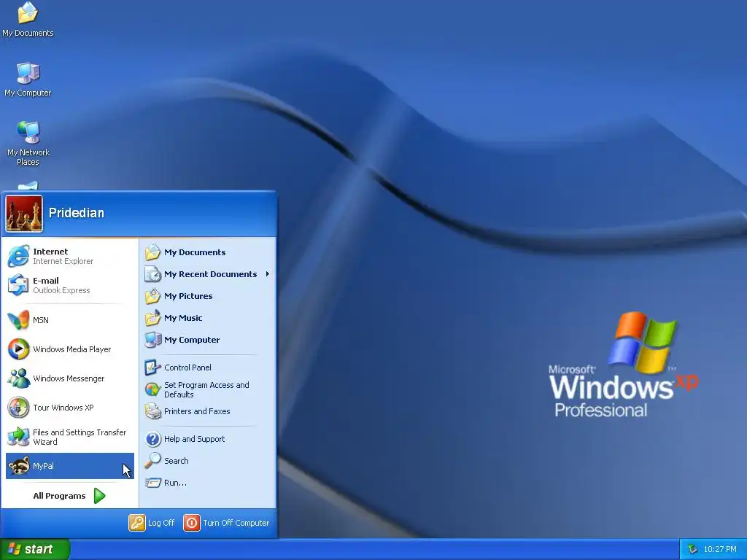747x560 pixels.
Task: Open My Music folder
Action: point(208,318)
